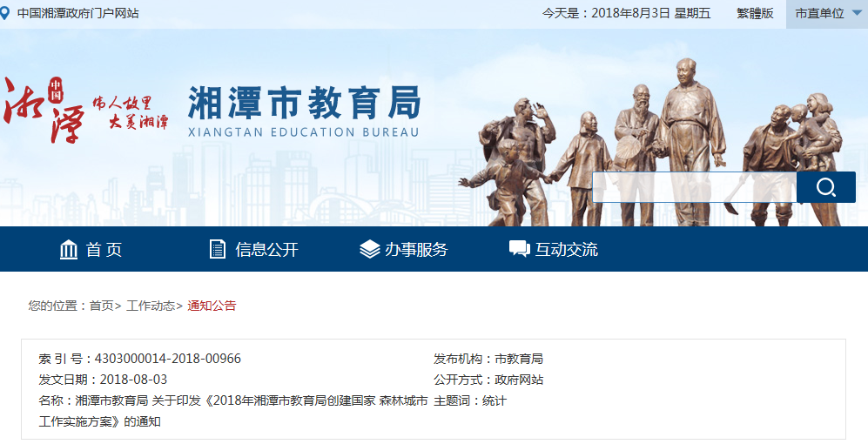Click the 信息公开 document icon
This screenshot has width=868, height=444.
tap(218, 249)
